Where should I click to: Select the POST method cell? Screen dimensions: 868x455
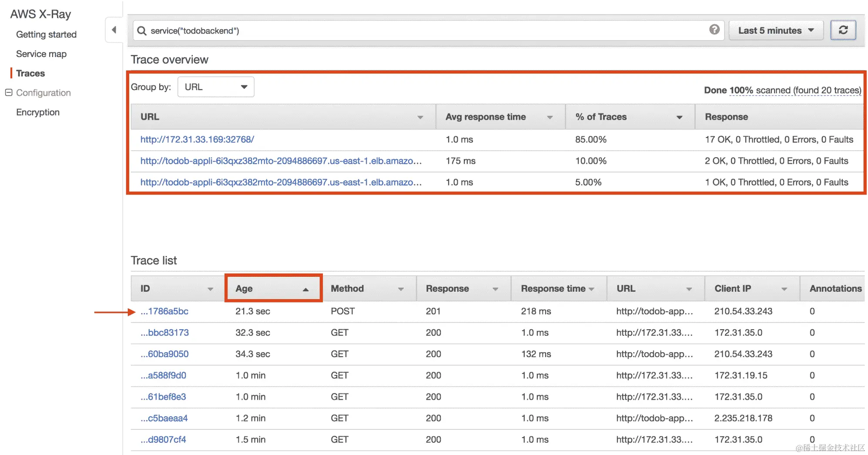pyautogui.click(x=343, y=311)
